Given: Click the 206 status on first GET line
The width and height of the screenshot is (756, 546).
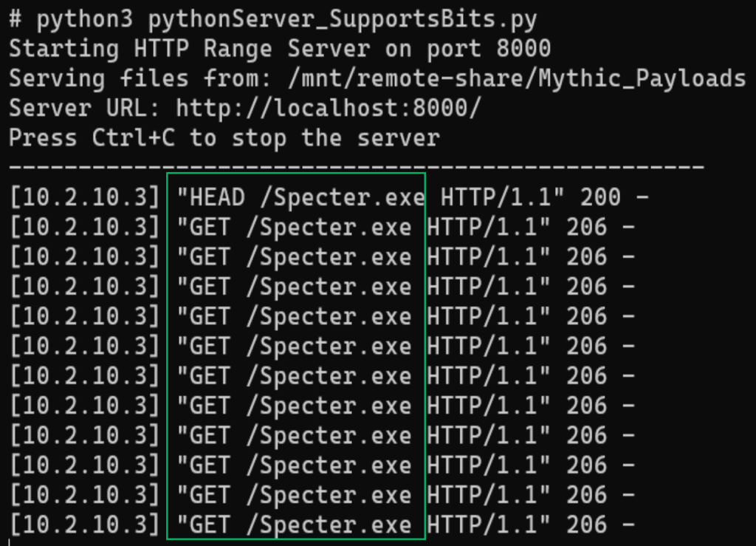Looking at the screenshot, I should point(586,227).
